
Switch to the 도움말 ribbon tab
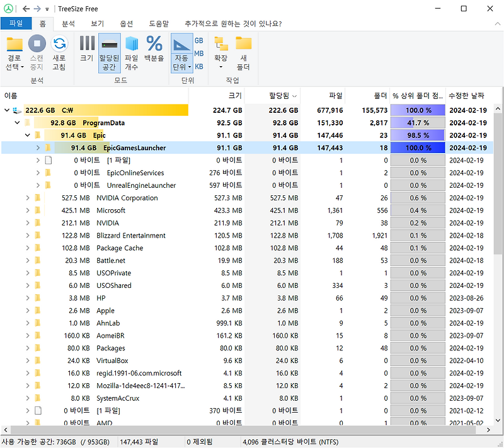(159, 24)
